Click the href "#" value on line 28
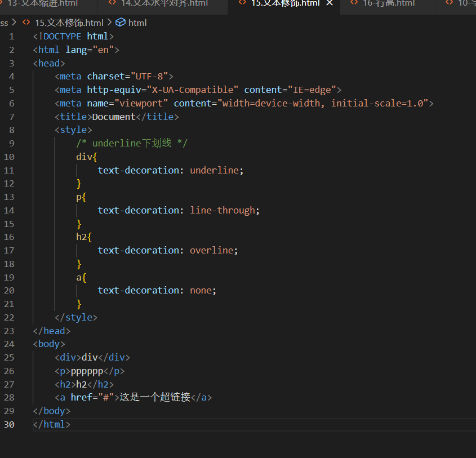 (109, 398)
